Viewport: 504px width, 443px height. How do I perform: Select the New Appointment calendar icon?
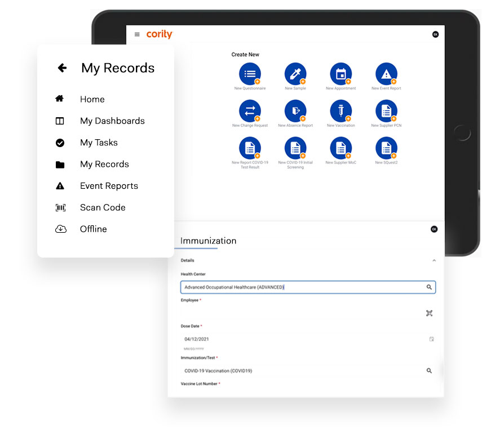[341, 74]
